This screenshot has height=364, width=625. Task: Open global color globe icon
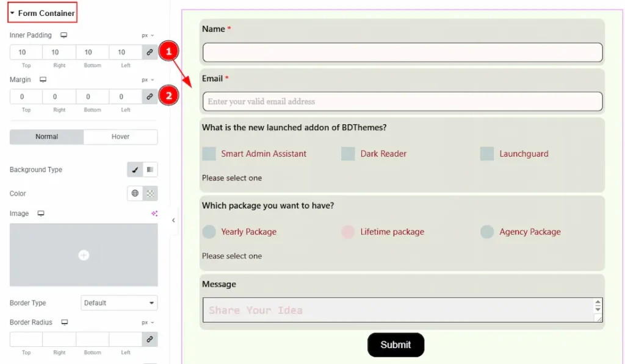tap(135, 193)
